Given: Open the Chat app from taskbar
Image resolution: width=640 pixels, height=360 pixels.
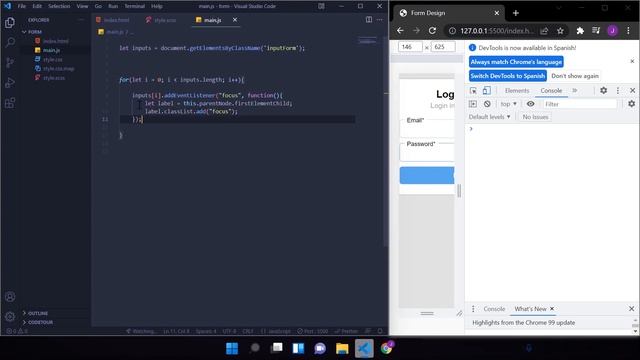Looking at the screenshot, I should [x=320, y=348].
